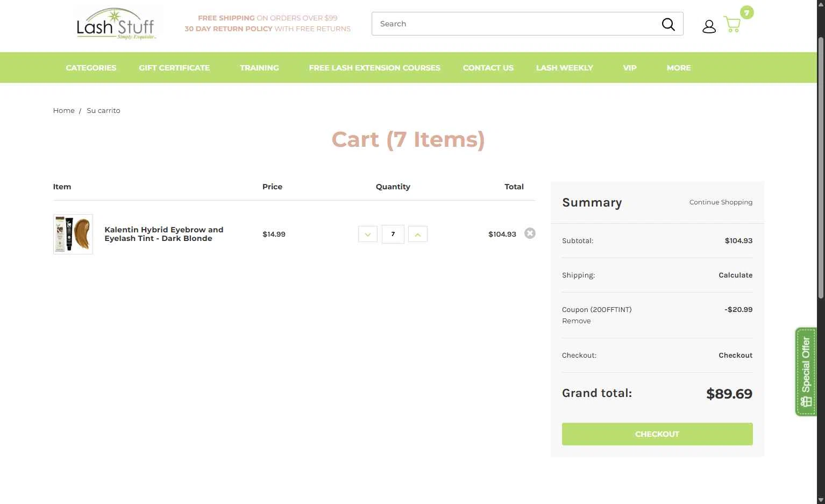825x504 pixels.
Task: Click the search magnifier icon
Action: (668, 24)
